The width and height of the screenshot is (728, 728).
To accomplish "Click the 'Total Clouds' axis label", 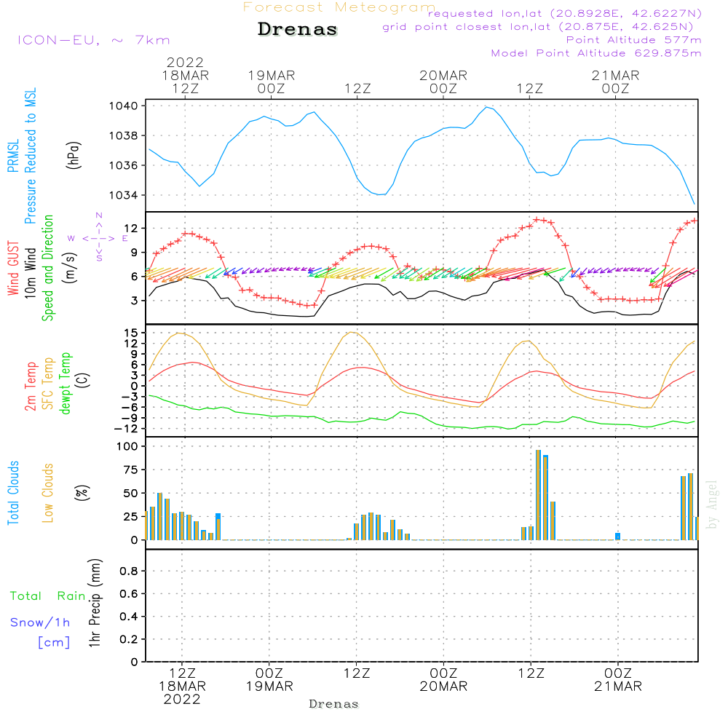I will click(x=13, y=493).
